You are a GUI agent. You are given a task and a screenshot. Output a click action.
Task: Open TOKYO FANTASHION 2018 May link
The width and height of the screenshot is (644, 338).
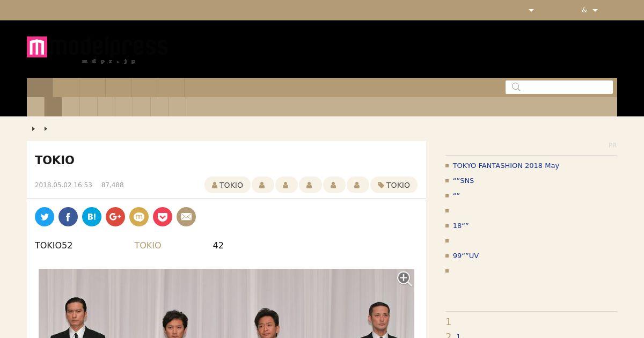tap(506, 165)
